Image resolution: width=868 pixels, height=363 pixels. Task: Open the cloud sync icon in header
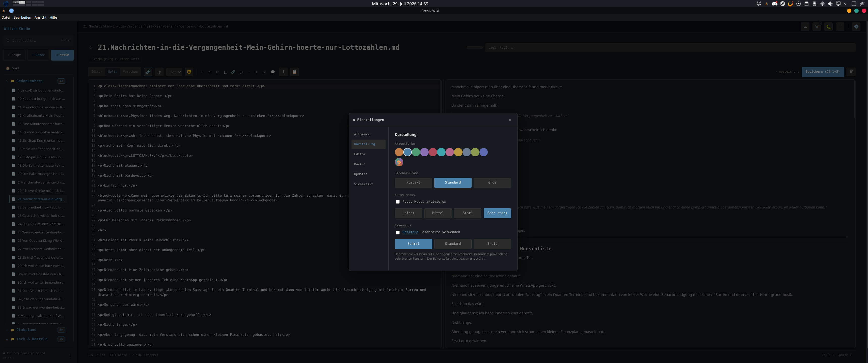(805, 27)
